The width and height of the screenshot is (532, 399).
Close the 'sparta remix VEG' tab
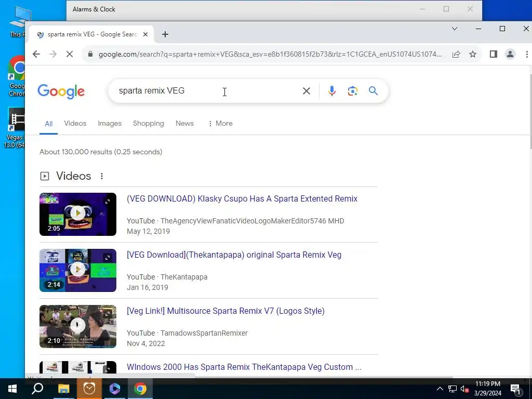(145, 34)
